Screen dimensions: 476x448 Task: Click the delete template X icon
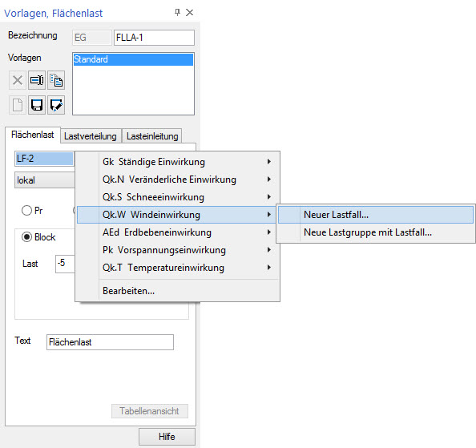click(x=18, y=80)
